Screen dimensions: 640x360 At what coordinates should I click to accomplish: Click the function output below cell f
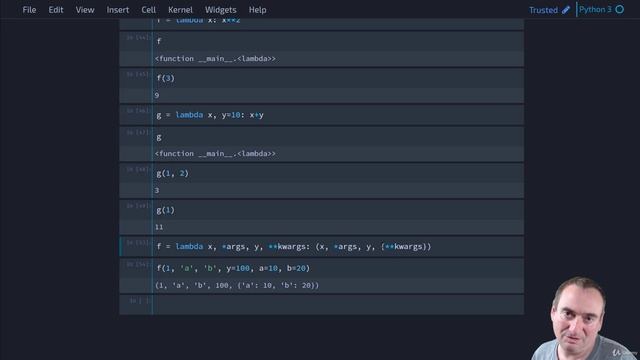point(215,59)
